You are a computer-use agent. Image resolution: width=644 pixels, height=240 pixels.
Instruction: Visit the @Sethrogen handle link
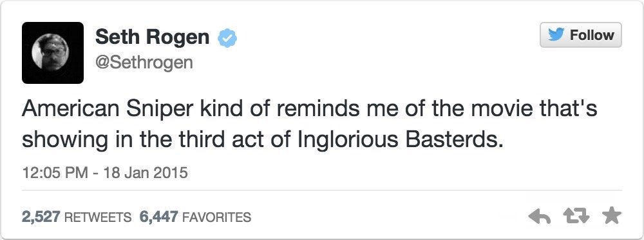tap(144, 63)
